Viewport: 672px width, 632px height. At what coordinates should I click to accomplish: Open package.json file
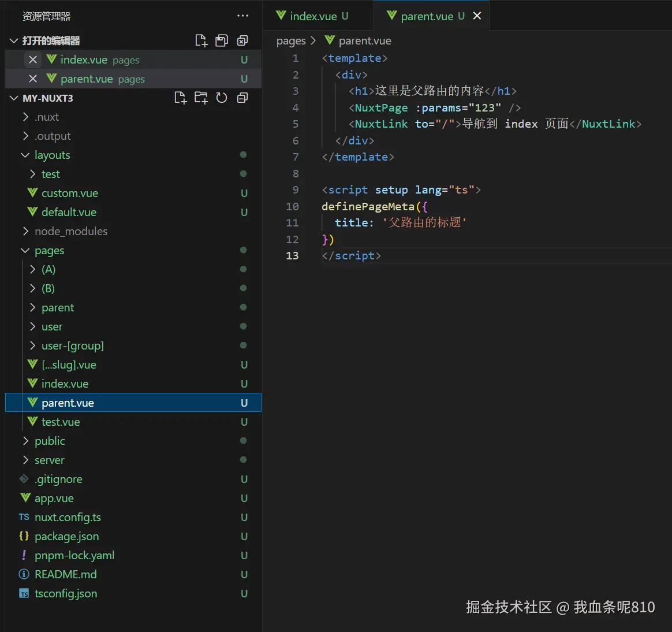[133, 536]
